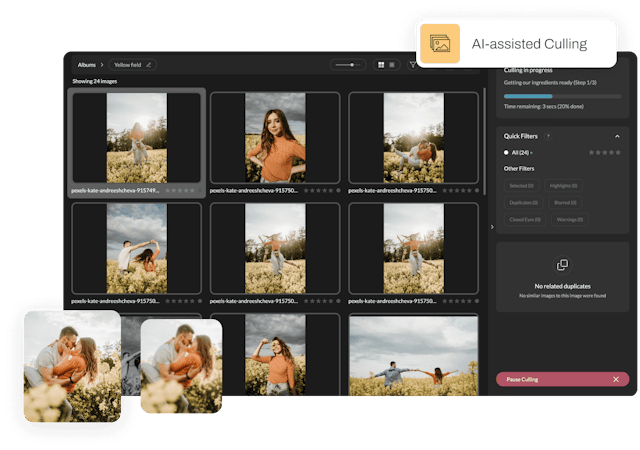Click the Pause Culling button

tap(562, 379)
